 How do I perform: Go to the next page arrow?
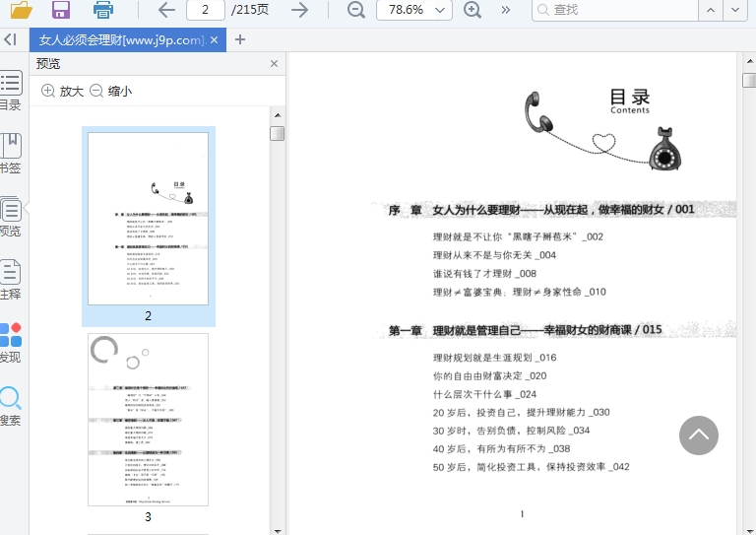299,10
